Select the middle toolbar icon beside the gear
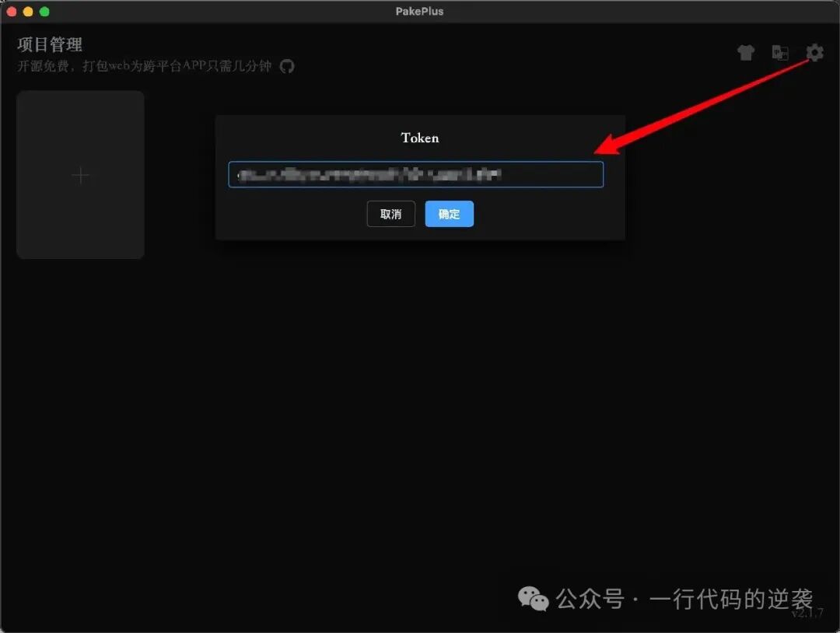 point(779,53)
